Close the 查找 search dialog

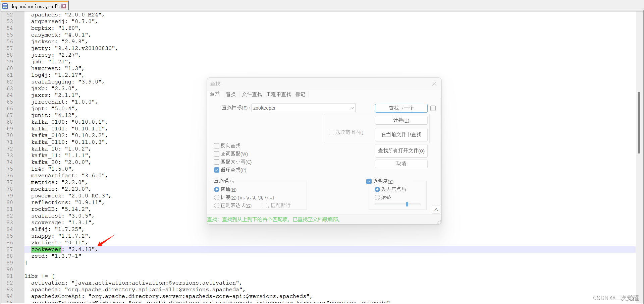tap(434, 84)
